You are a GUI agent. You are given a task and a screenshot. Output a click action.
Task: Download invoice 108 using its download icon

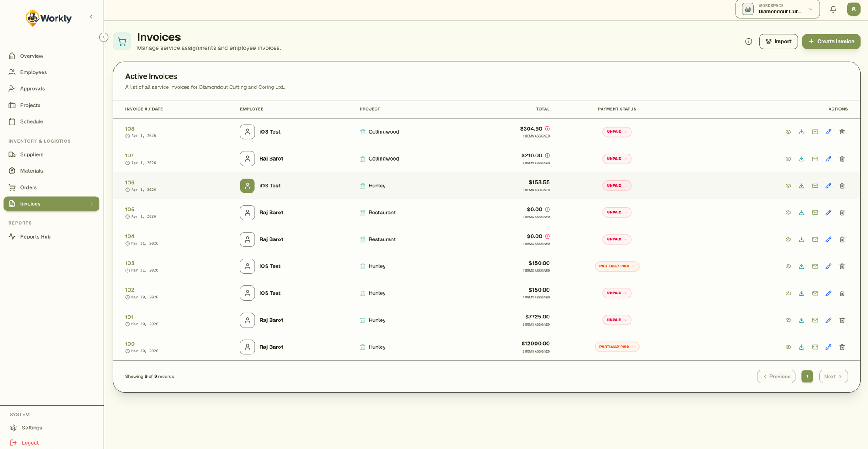point(801,131)
